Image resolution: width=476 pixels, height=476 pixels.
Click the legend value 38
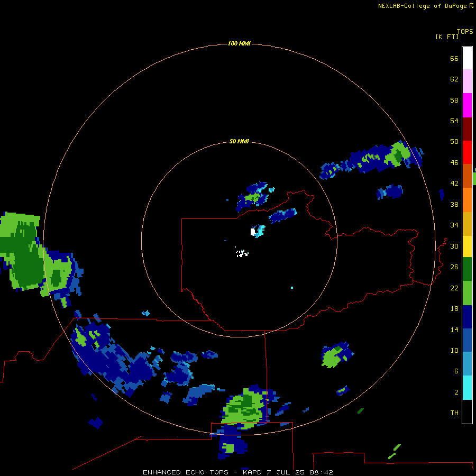(454, 204)
